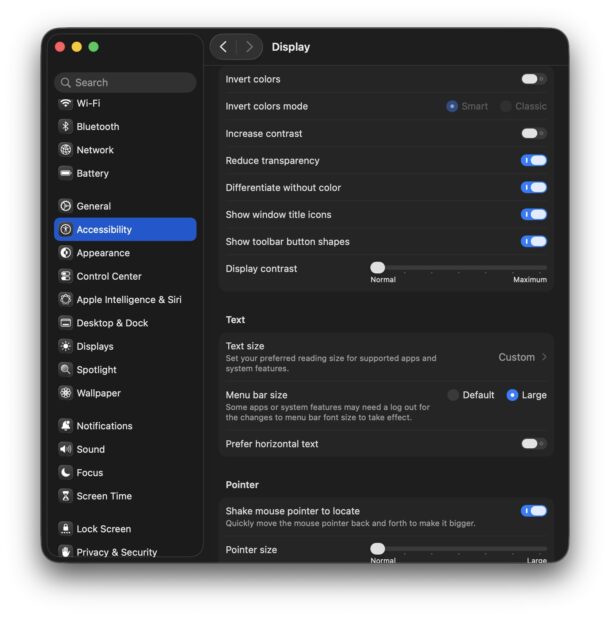Open Screen Time label in sidebar
Screen dimensions: 610x617
click(x=104, y=496)
